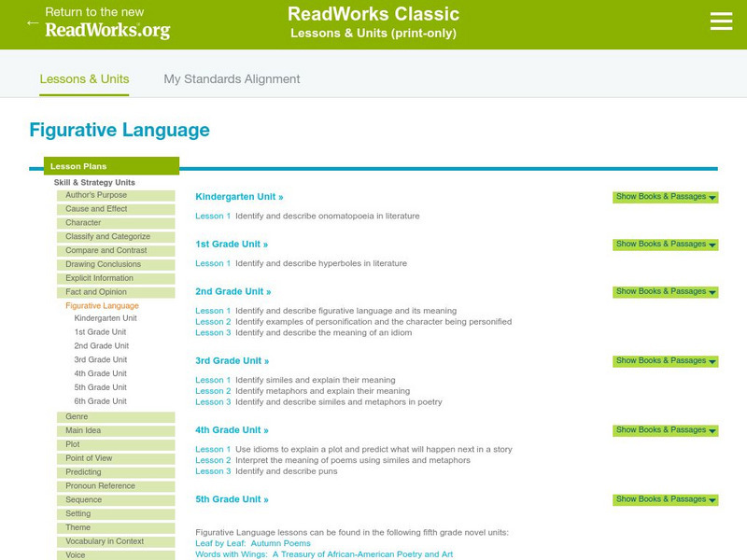Open the 1st Grade Unit » heading link
The image size is (747, 560).
click(232, 245)
